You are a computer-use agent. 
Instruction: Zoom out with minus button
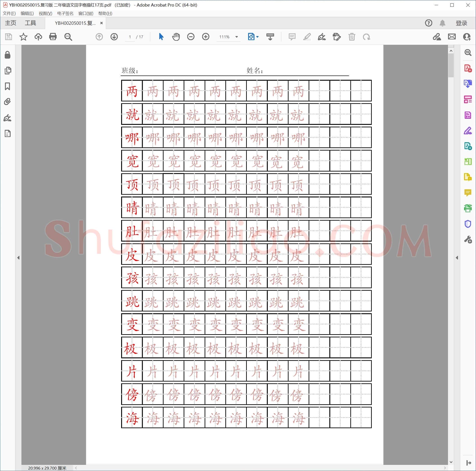click(x=191, y=37)
